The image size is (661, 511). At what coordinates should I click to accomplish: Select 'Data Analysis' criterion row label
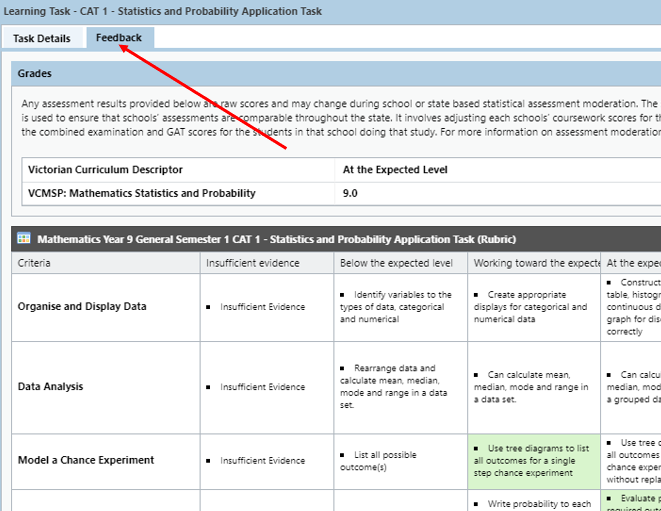[x=51, y=387]
